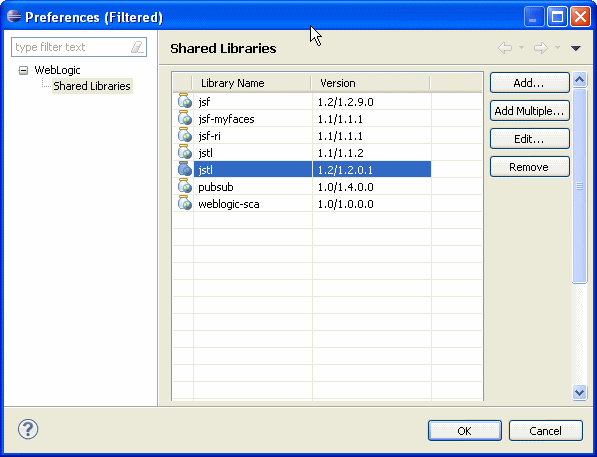Viewport: 597px width, 457px height.
Task: Click the Add... button
Action: pos(530,83)
